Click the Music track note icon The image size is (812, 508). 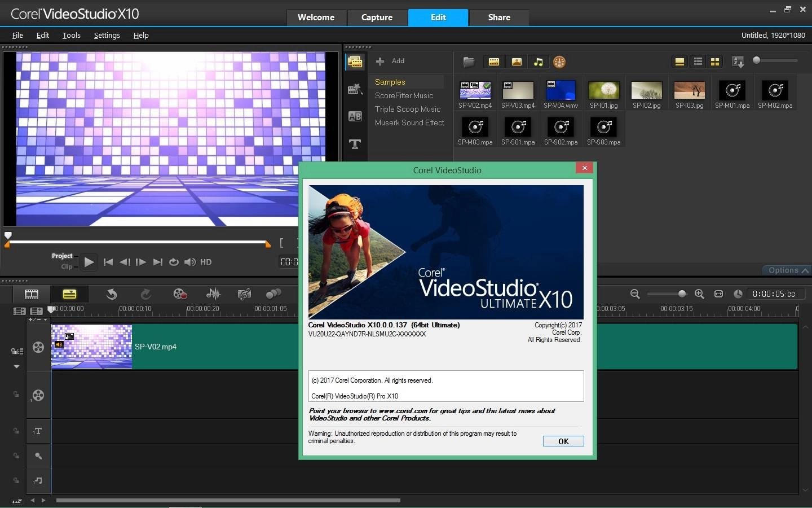point(38,480)
